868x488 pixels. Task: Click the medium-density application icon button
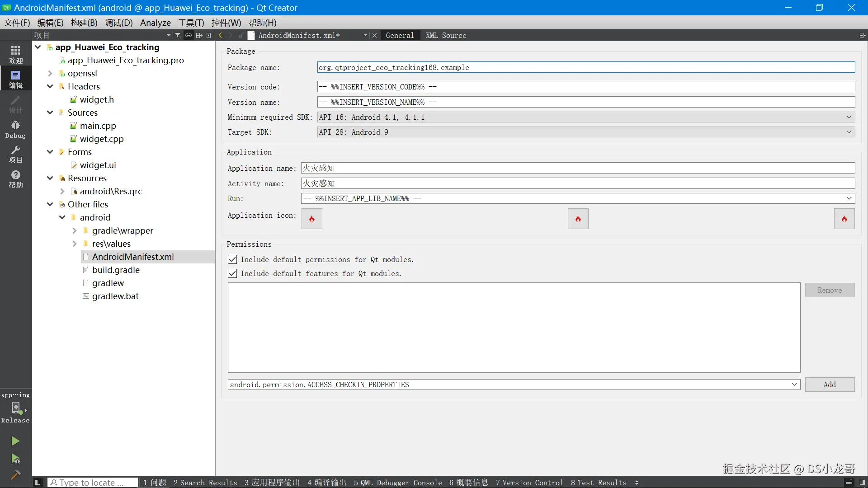click(578, 219)
